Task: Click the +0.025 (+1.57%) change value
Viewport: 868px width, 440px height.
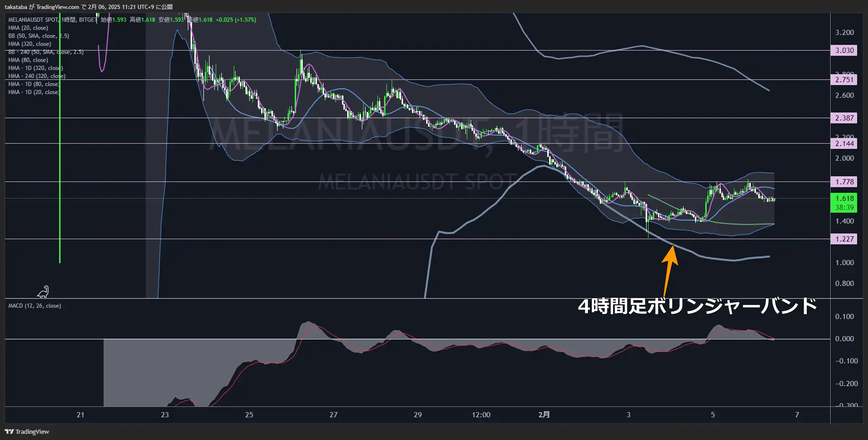Action: tap(236, 20)
